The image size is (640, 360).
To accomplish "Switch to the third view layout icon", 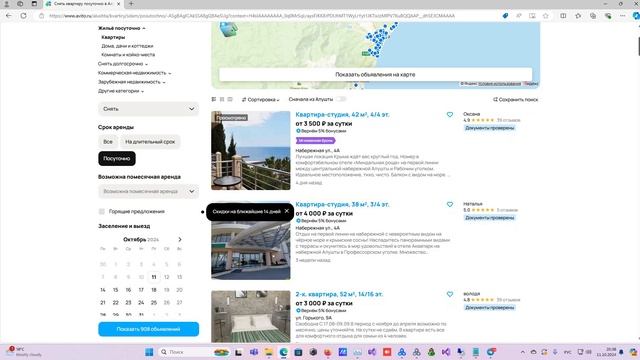I will coord(230,99).
